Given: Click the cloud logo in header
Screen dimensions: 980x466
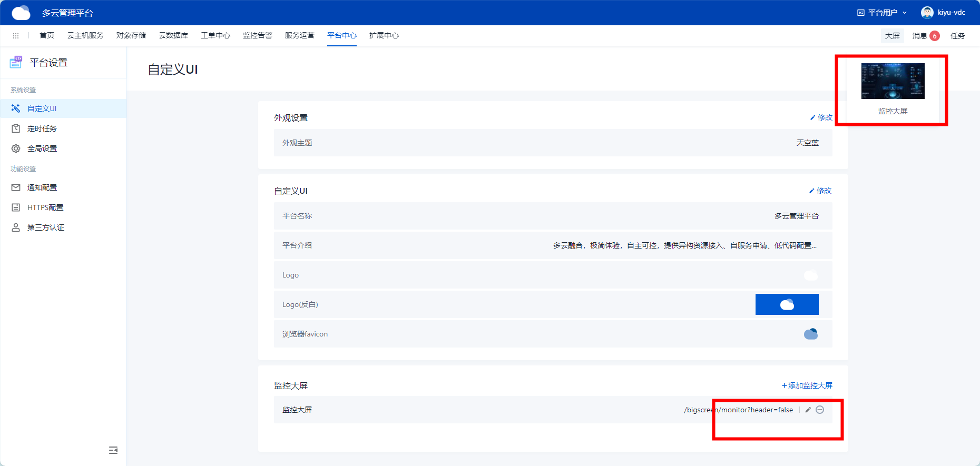Looking at the screenshot, I should (x=21, y=13).
